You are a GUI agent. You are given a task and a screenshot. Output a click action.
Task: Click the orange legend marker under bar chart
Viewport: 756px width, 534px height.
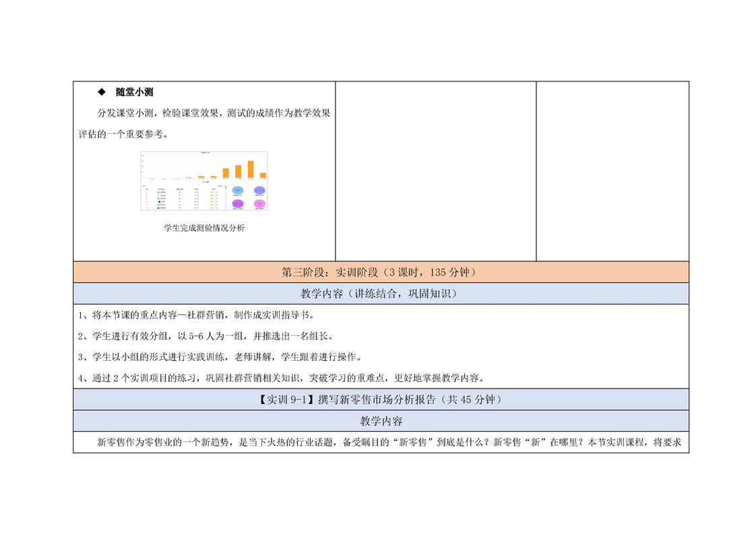coord(202,182)
